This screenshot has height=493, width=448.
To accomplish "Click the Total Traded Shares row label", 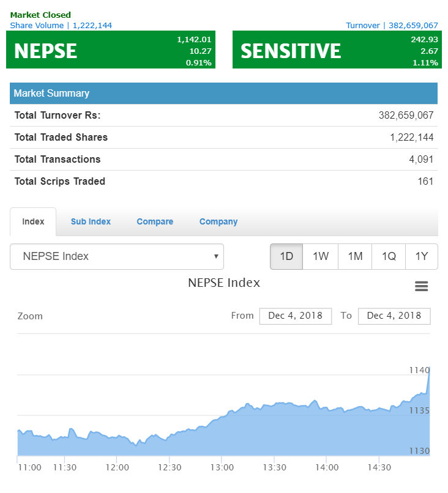I will 61,138.
